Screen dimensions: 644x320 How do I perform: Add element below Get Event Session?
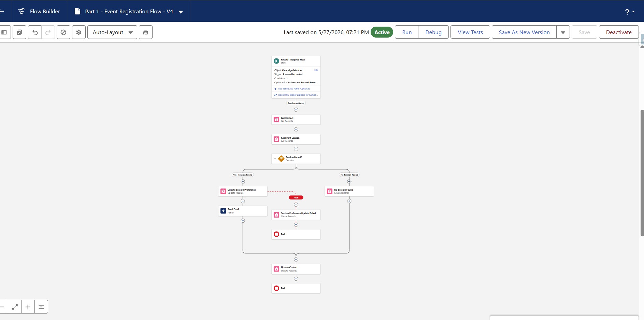pyautogui.click(x=296, y=149)
